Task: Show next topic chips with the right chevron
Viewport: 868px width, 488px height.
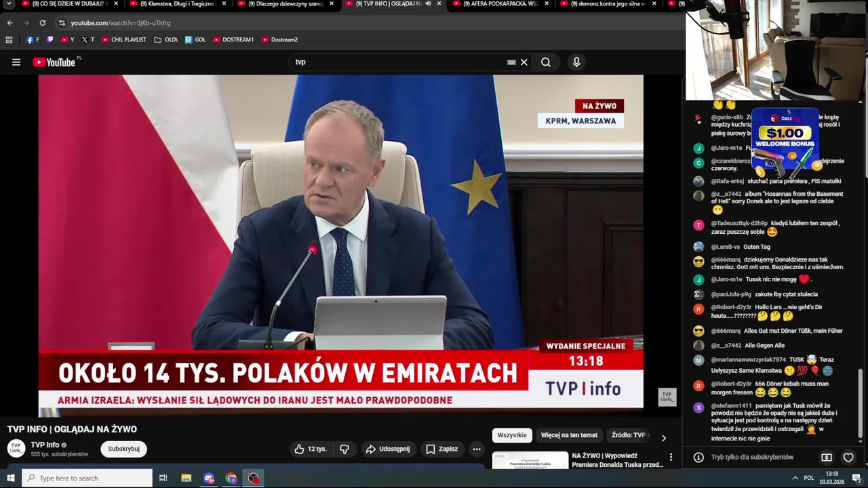Action: (663, 438)
